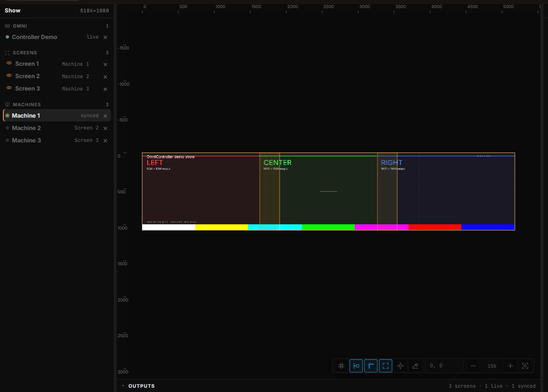
Task: Remove Screen 2 with its X
Action: (x=105, y=77)
